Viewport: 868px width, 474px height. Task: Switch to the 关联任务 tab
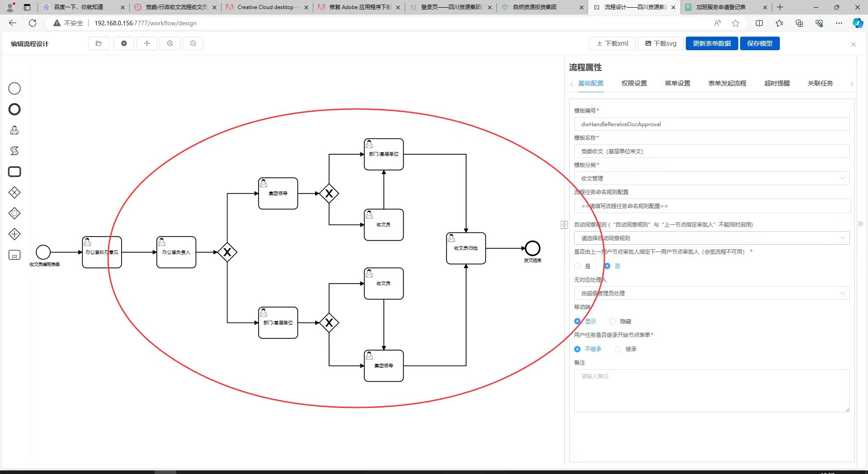click(820, 83)
